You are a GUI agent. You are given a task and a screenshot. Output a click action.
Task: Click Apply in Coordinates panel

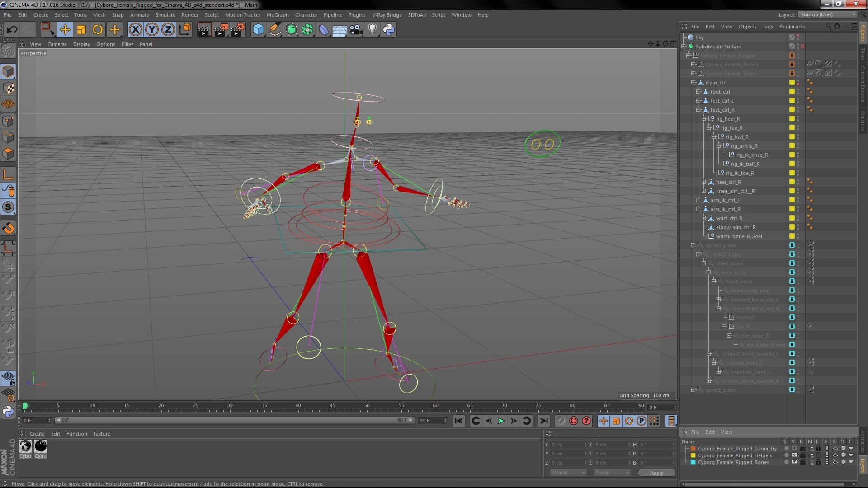656,473
